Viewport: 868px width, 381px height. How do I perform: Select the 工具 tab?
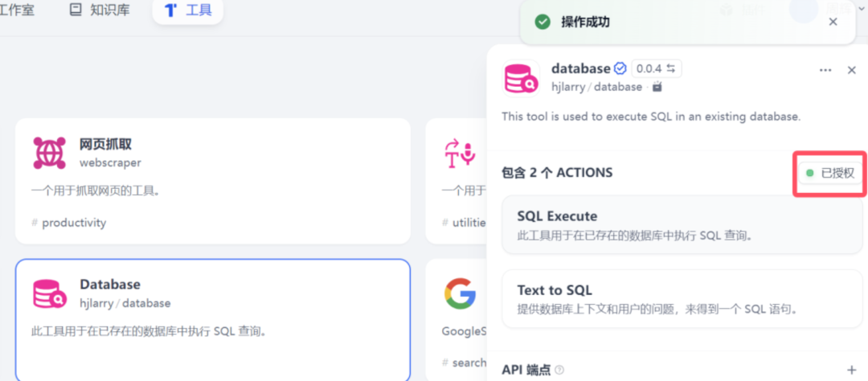(x=187, y=10)
